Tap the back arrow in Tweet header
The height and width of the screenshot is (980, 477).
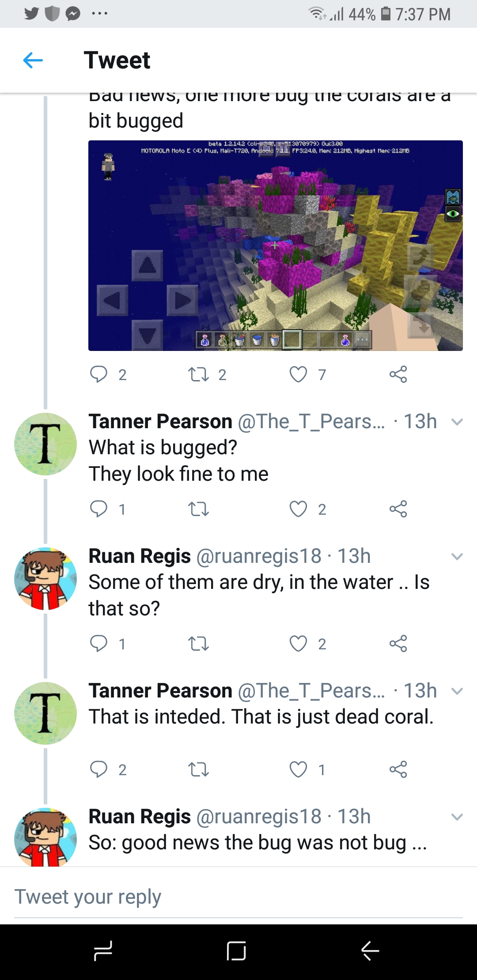33,60
